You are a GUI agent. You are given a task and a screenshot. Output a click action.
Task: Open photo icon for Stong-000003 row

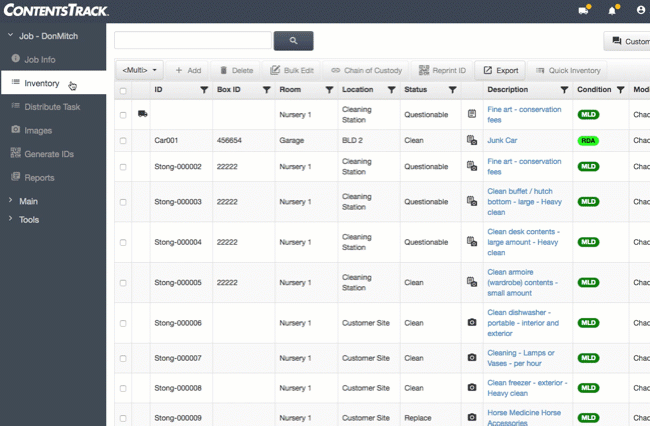pyautogui.click(x=472, y=201)
